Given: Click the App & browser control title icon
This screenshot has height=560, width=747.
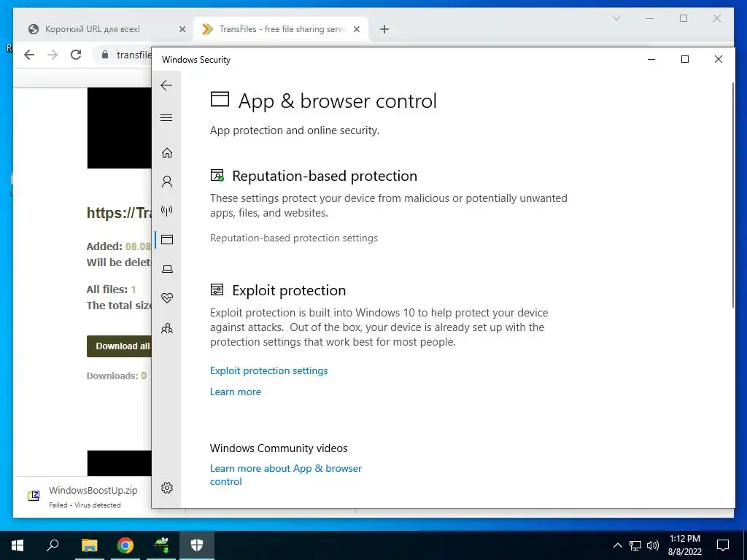Looking at the screenshot, I should 220,99.
